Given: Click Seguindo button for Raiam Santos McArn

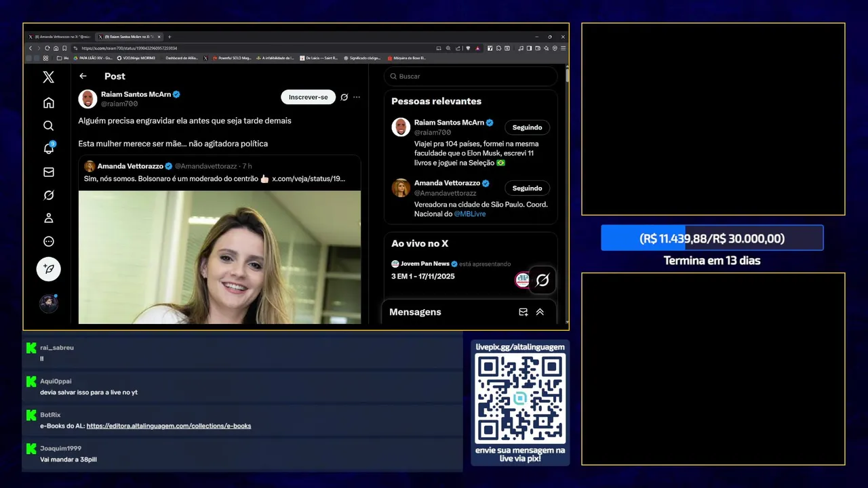Looking at the screenshot, I should [527, 127].
